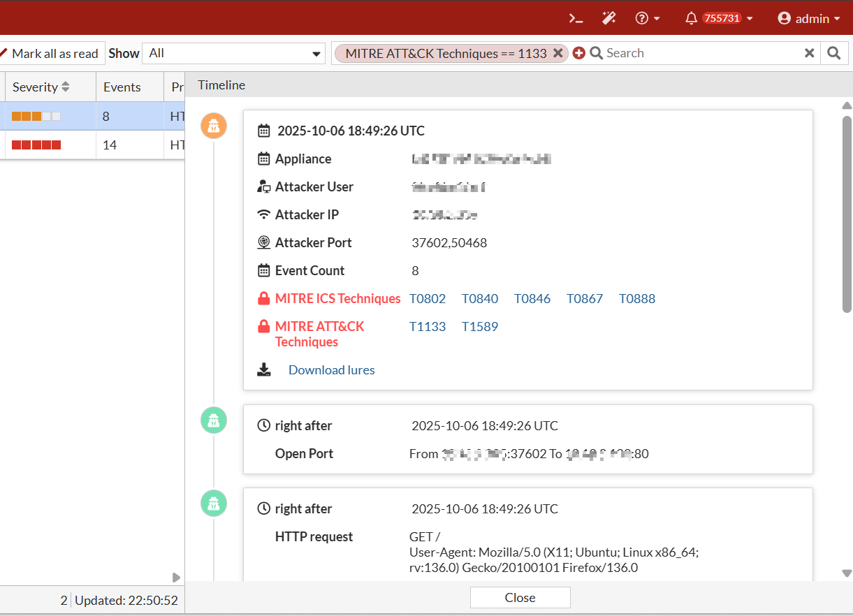Open MITRE ICS technique T0840
This screenshot has width=853, height=616.
(x=480, y=299)
